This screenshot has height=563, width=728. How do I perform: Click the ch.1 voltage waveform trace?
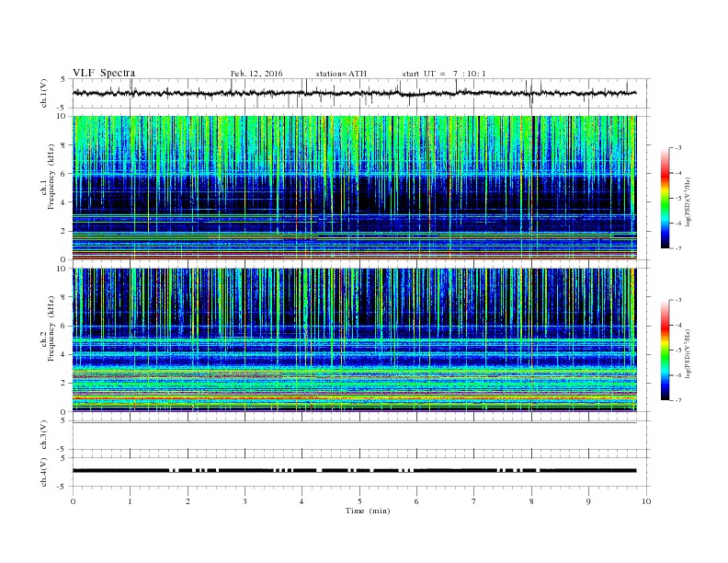click(355, 93)
